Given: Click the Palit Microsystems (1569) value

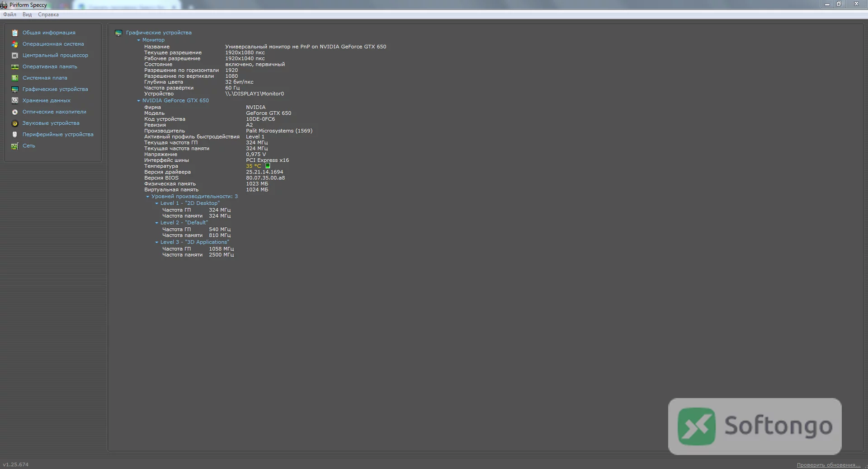Looking at the screenshot, I should [279, 131].
